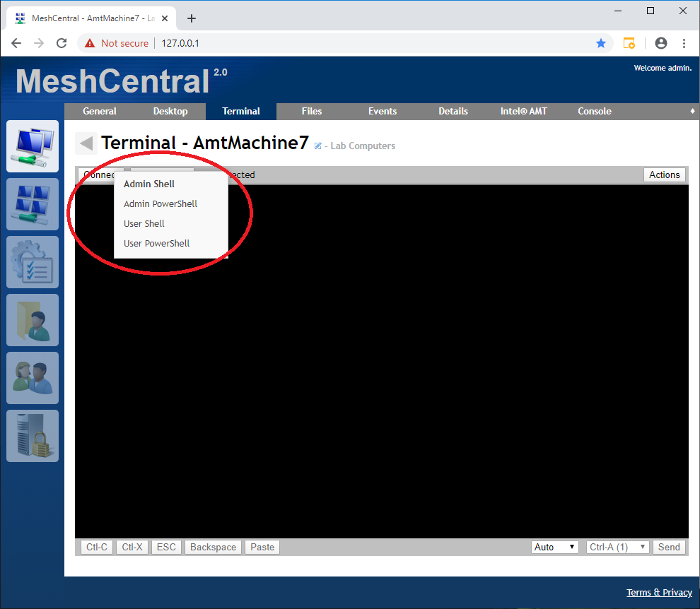The image size is (700, 609).
Task: Open the multi-desktop view sidebar icon
Action: 33,204
